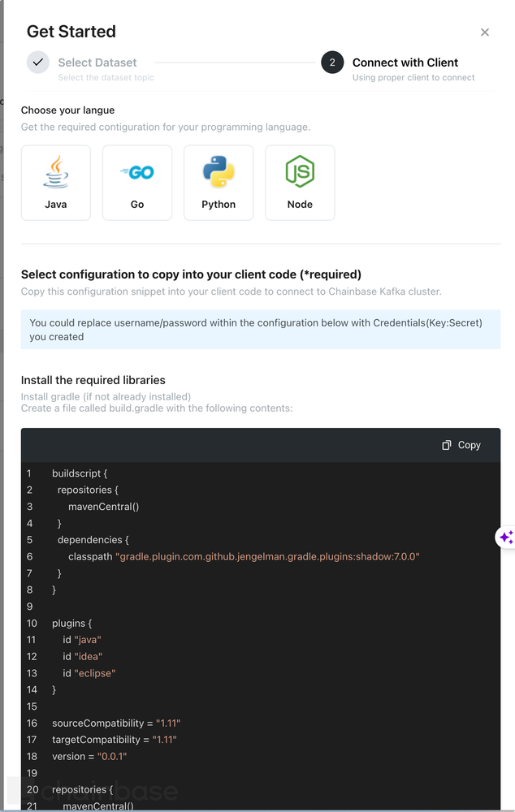Viewport: 515px width, 812px height.
Task: Click line number 6 in the code gutter
Action: coord(29,556)
